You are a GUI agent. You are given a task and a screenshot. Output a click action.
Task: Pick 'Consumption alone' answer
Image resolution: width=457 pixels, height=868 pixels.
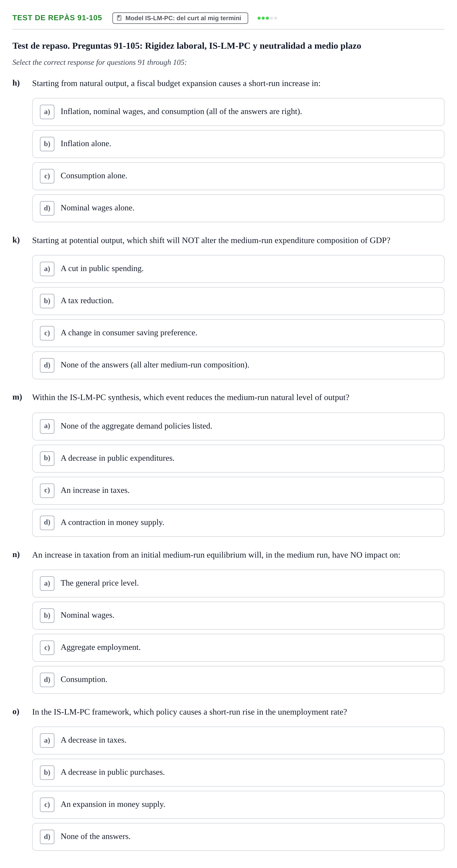238,176
